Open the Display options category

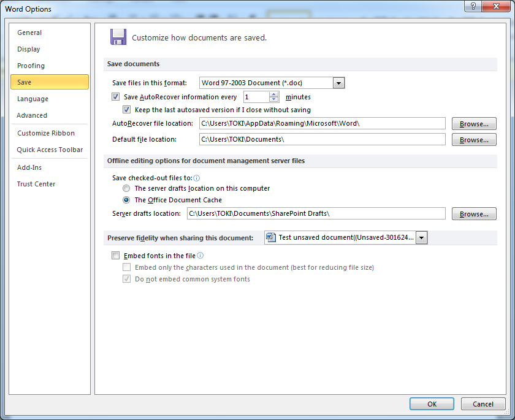[x=50, y=49]
